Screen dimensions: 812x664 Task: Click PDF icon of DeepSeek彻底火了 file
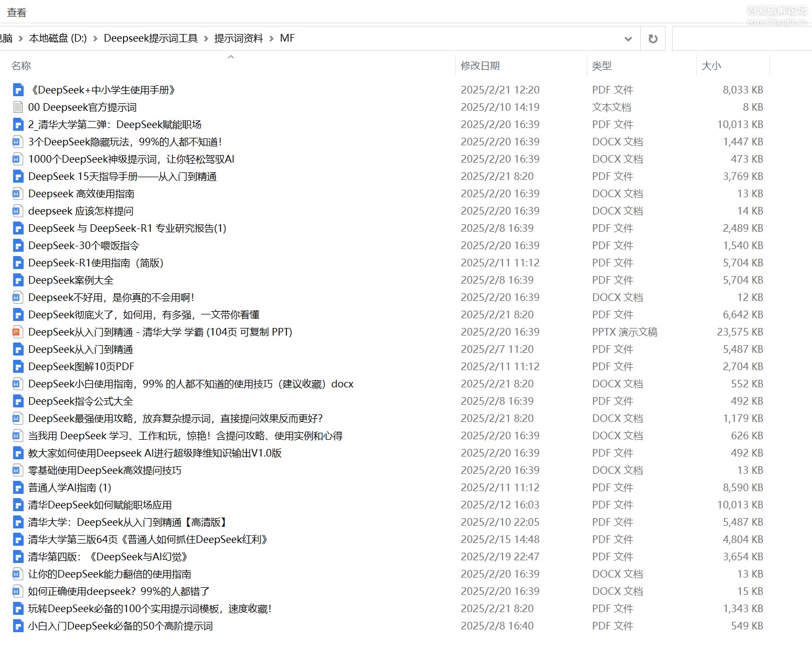click(18, 314)
